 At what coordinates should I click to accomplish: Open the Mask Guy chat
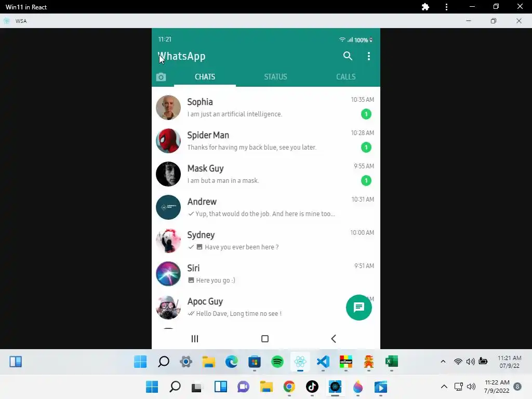(x=266, y=174)
